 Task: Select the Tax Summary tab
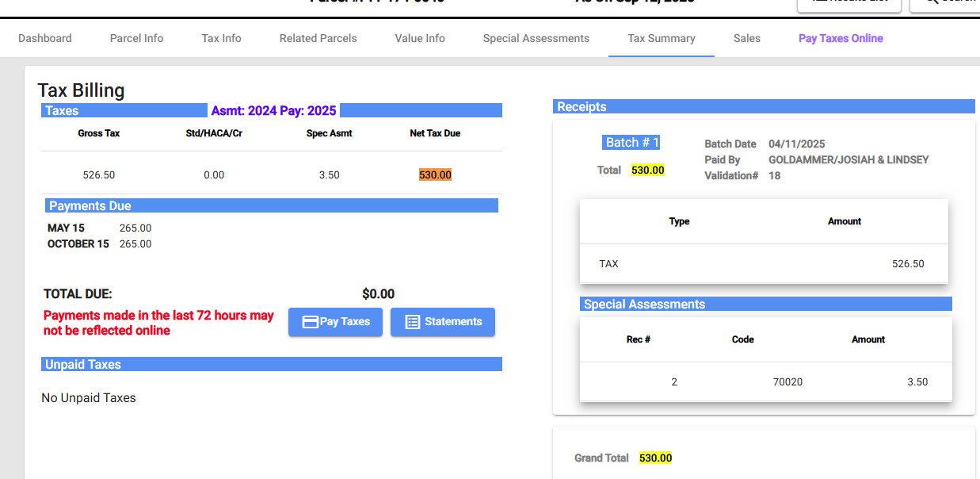[661, 38]
